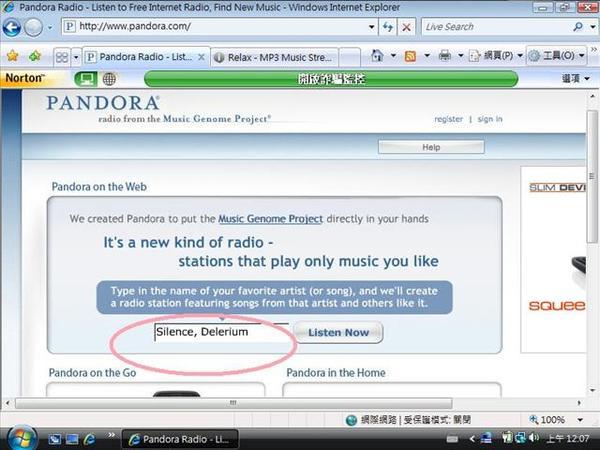Expand the quick launch overflow chevron

coord(111,435)
